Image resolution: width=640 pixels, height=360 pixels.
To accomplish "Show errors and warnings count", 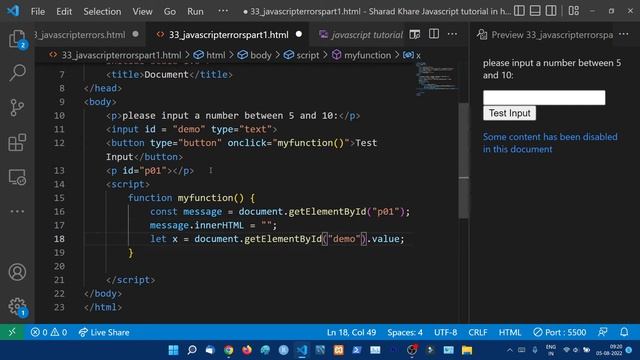I will pyautogui.click(x=49, y=332).
